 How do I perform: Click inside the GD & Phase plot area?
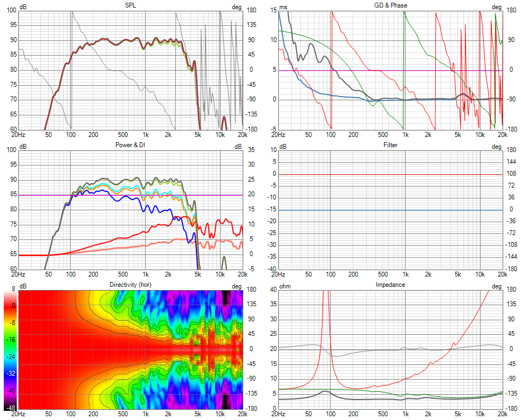[x=390, y=70]
